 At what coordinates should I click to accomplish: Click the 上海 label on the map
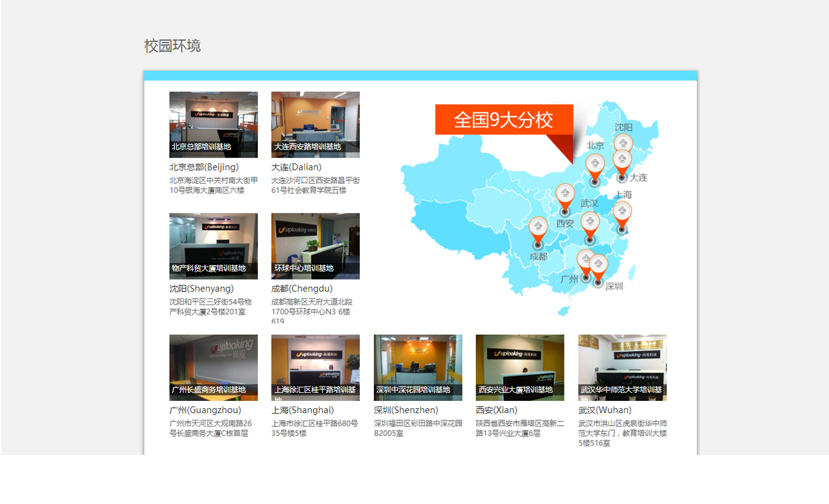click(x=623, y=195)
